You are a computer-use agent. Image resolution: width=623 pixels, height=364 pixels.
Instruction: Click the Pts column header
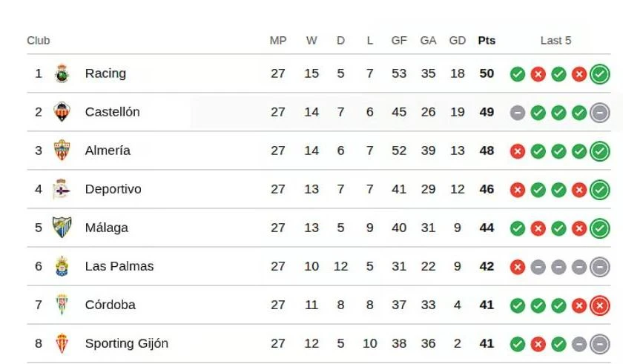pyautogui.click(x=487, y=41)
